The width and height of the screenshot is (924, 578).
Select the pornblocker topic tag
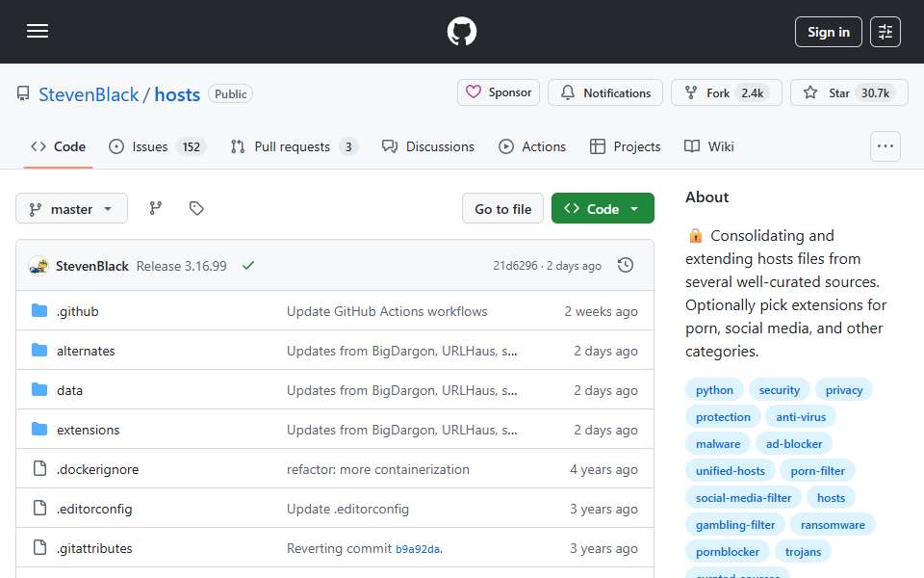pyautogui.click(x=728, y=553)
